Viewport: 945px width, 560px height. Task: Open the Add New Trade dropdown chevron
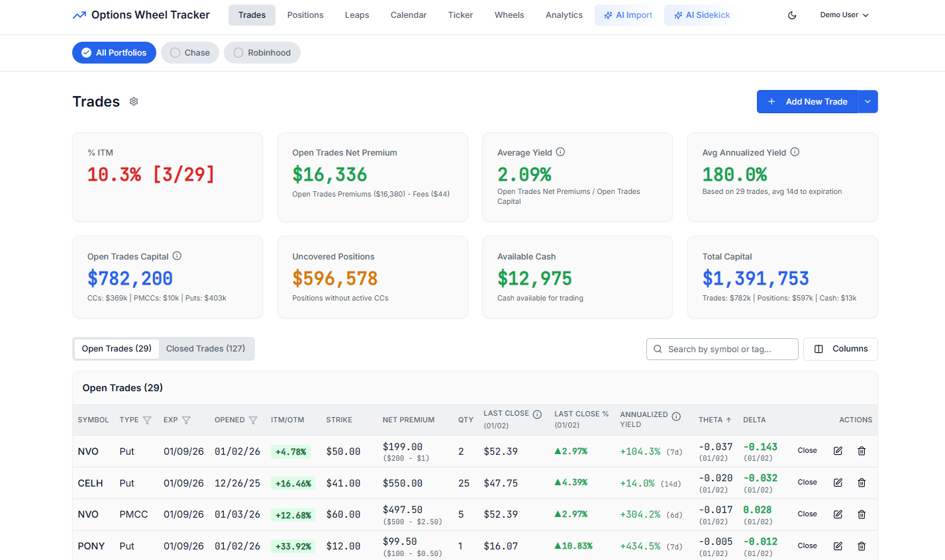click(x=868, y=101)
